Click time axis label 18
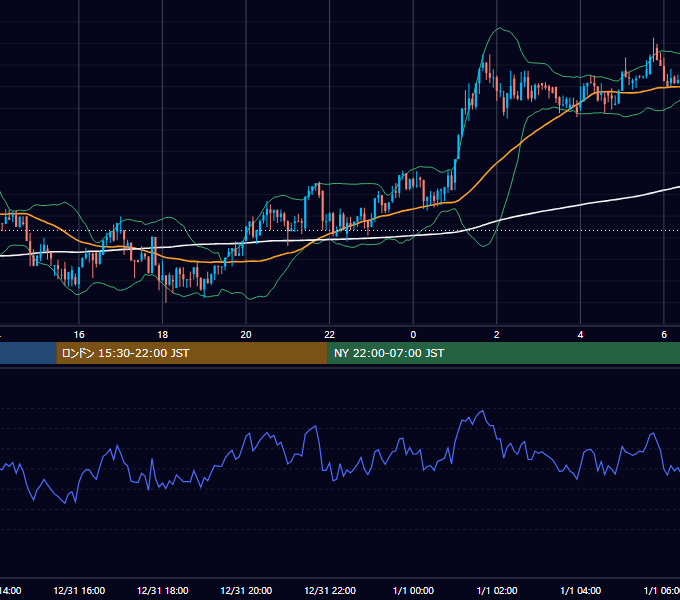Screen dimensions: 680x600 (x=163, y=335)
